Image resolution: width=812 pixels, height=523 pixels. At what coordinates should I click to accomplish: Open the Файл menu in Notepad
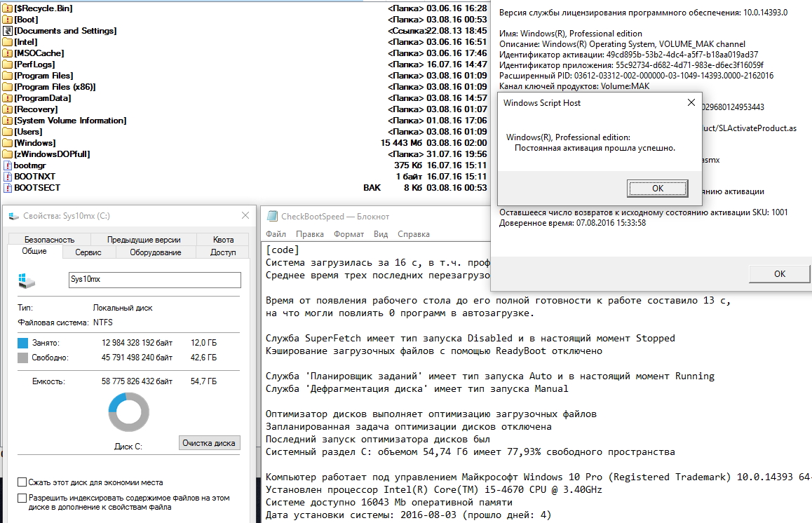point(276,234)
